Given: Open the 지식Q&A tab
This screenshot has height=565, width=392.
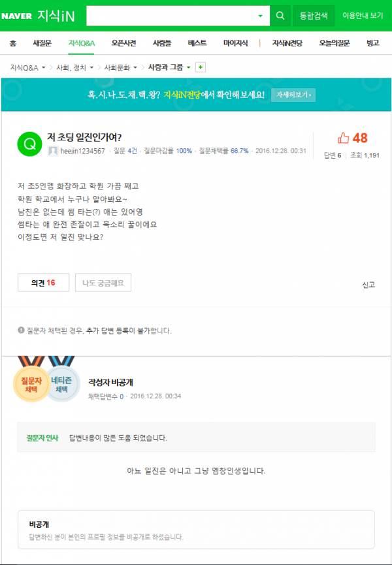Looking at the screenshot, I should point(82,43).
